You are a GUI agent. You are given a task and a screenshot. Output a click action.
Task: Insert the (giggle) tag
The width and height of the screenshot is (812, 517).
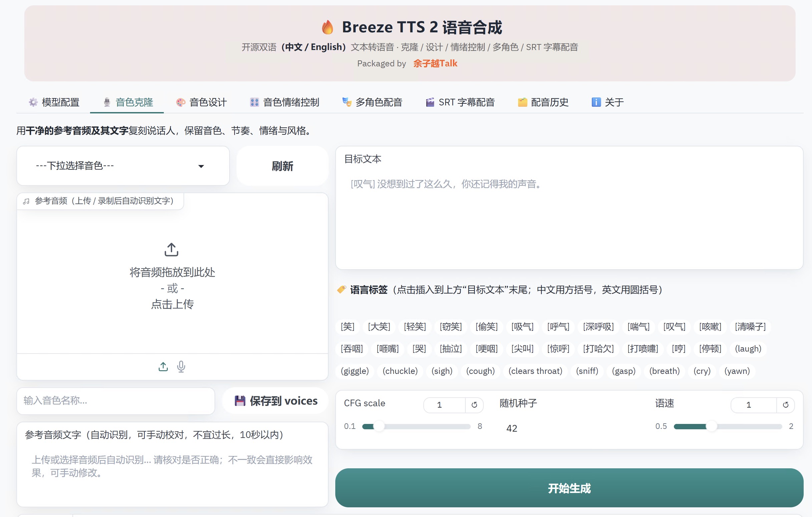pyautogui.click(x=355, y=371)
